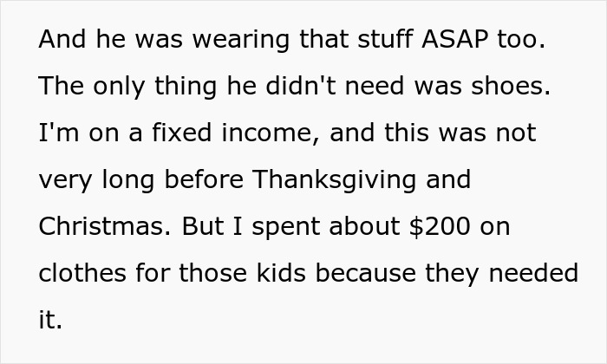Click the word "And" starting the paragraph
This screenshot has height=364, width=607.
(62, 38)
